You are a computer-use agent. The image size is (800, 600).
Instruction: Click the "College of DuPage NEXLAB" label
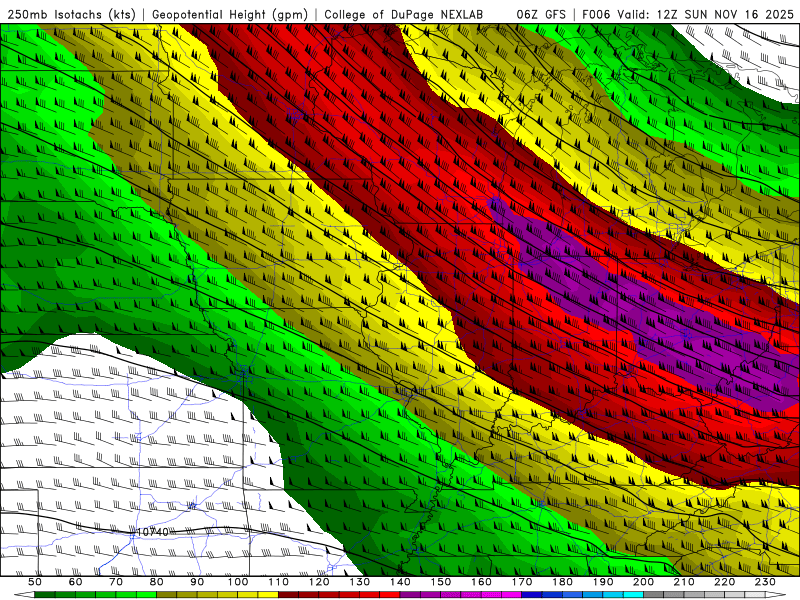(404, 14)
